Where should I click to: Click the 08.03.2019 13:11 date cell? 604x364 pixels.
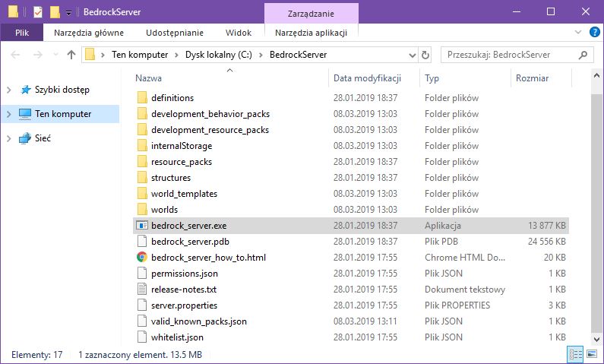click(365, 321)
